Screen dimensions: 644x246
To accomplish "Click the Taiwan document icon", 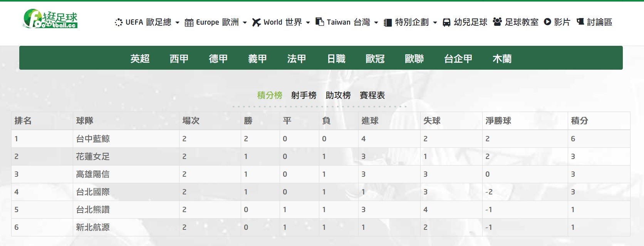I will (x=320, y=22).
